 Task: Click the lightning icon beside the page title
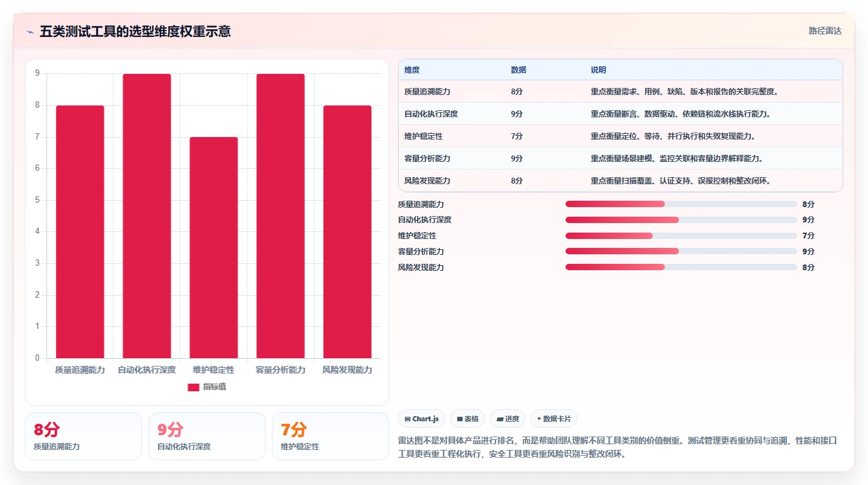click(31, 31)
